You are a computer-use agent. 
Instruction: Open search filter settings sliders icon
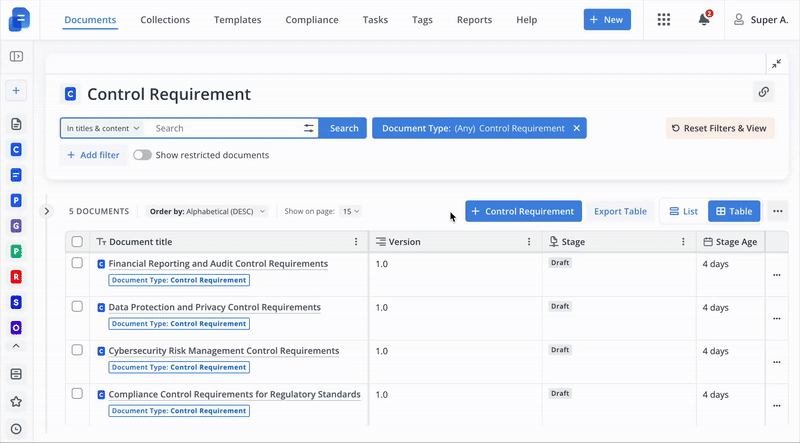click(309, 128)
